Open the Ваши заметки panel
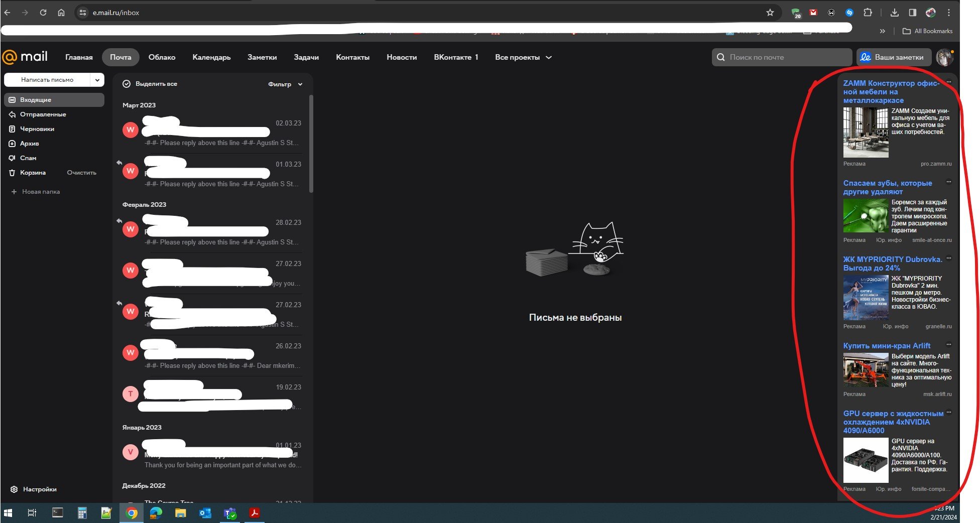The width and height of the screenshot is (980, 523). pos(894,57)
